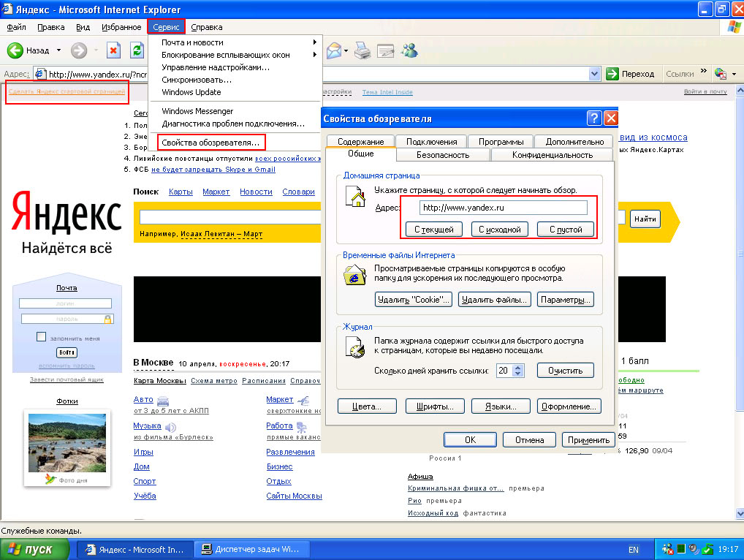Open the Карты link on Yandex

[x=181, y=192]
